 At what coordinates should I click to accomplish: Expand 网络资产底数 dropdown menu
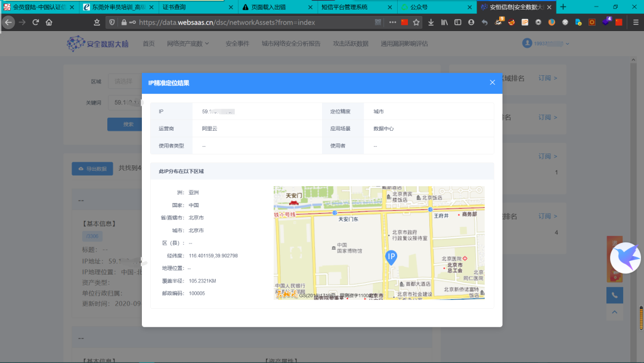tap(188, 44)
